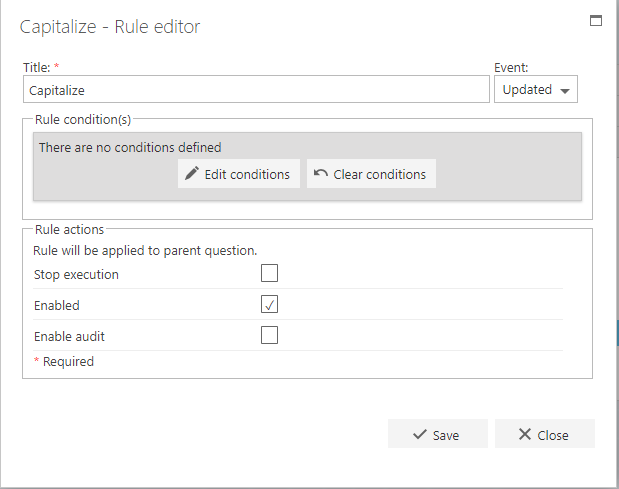
Task: Click the 'Capitalize - Rule editor' heading
Action: click(110, 27)
